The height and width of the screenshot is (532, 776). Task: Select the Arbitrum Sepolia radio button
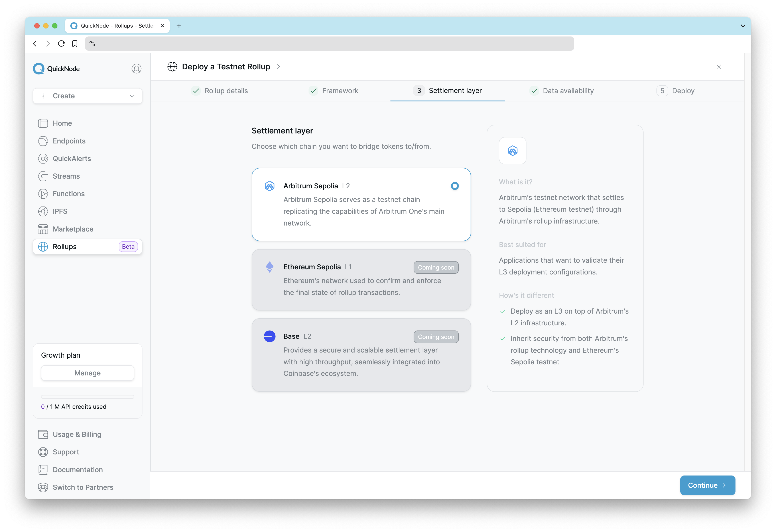pos(455,186)
